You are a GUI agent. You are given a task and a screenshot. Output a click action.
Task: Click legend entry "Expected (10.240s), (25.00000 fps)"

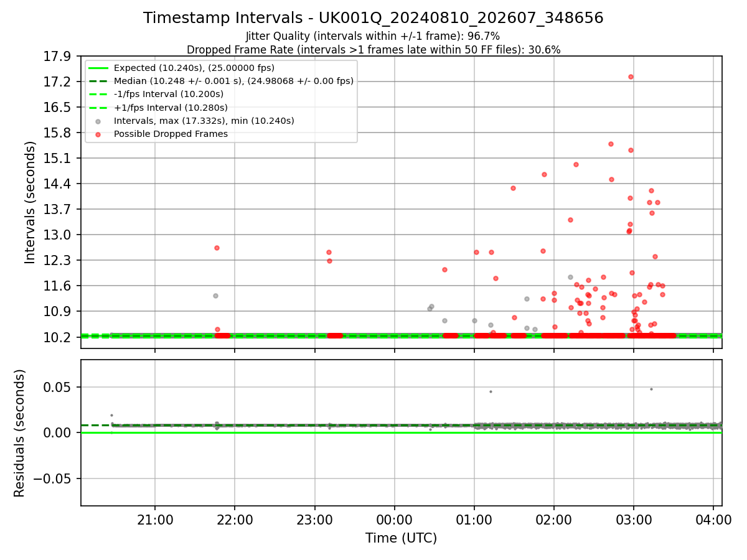[194, 68]
